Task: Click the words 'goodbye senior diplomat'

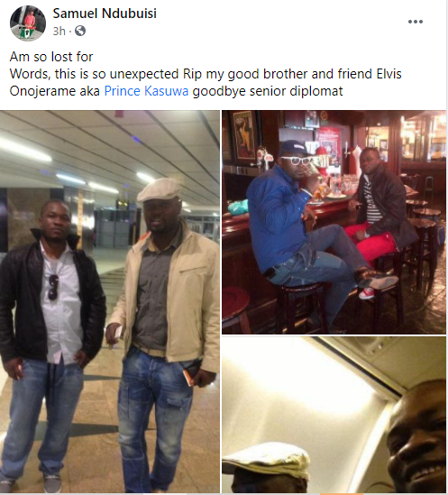Action: click(268, 91)
